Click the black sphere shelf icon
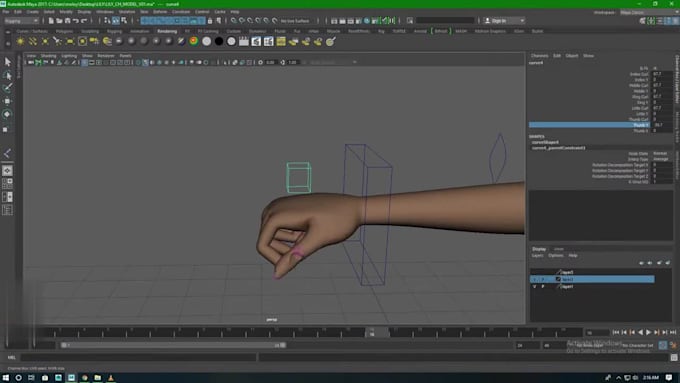 pos(219,41)
